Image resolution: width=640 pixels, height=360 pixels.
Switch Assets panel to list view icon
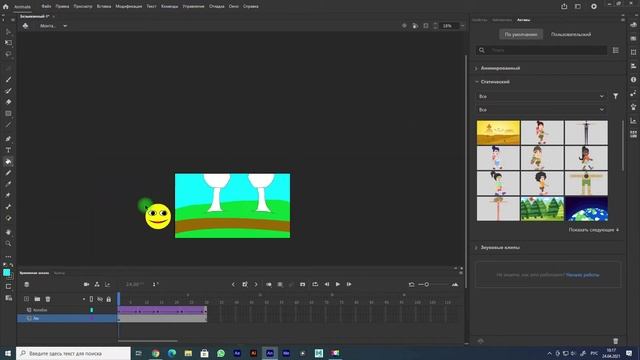616,50
